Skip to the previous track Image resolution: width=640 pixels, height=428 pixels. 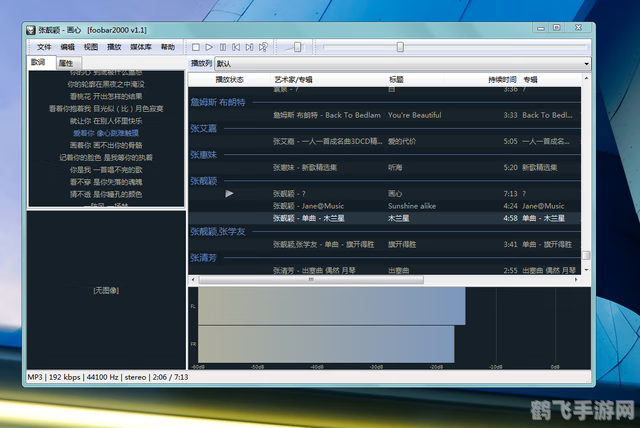236,47
